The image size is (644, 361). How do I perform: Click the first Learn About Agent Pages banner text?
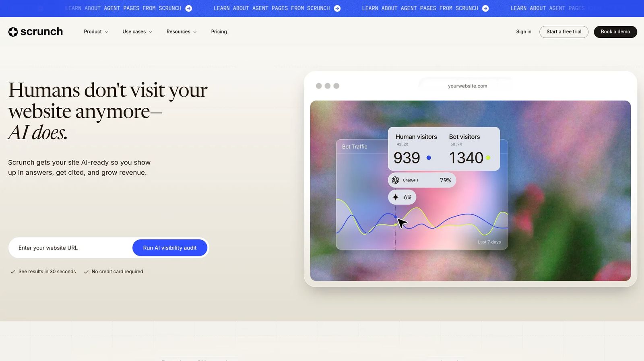coord(123,8)
